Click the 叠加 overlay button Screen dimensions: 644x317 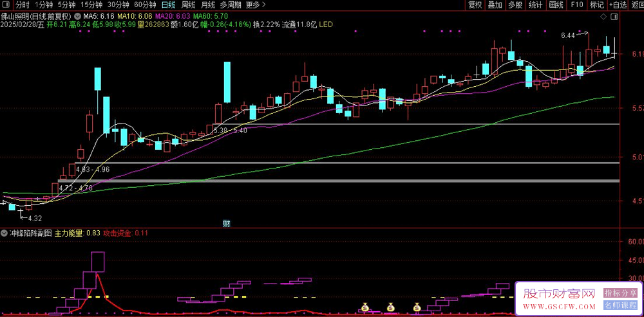[x=495, y=5]
